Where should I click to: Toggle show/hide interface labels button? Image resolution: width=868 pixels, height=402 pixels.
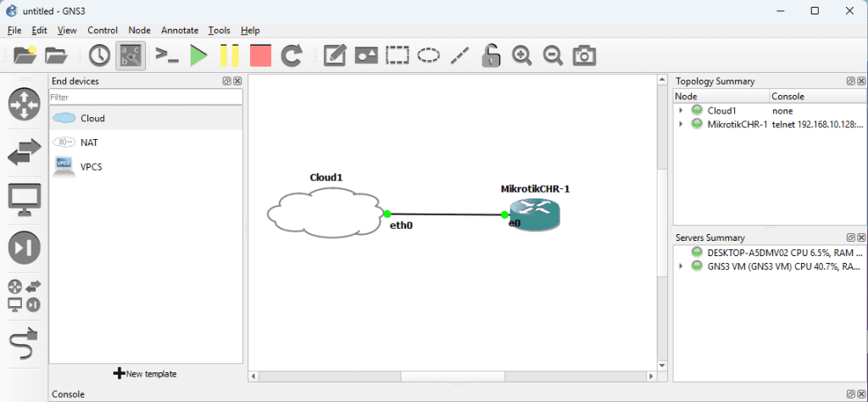pyautogui.click(x=131, y=56)
